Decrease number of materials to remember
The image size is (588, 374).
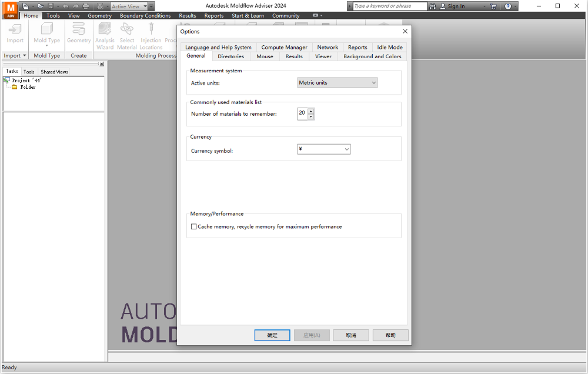pos(311,116)
